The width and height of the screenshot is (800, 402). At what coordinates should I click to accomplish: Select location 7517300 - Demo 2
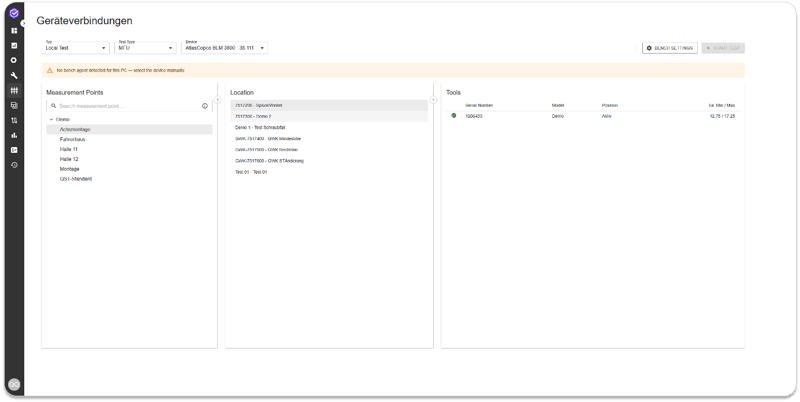click(x=329, y=116)
